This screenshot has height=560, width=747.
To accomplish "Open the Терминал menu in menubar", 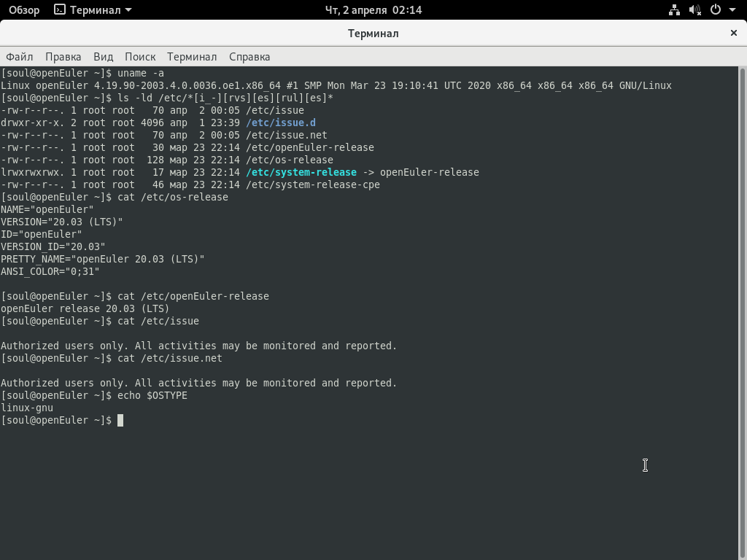I will [192, 57].
